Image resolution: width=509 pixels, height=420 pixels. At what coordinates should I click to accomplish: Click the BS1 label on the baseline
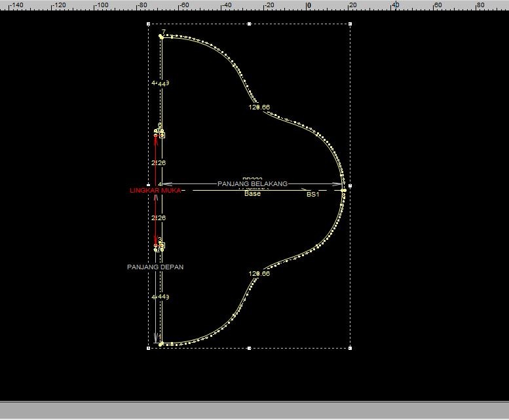coord(312,195)
